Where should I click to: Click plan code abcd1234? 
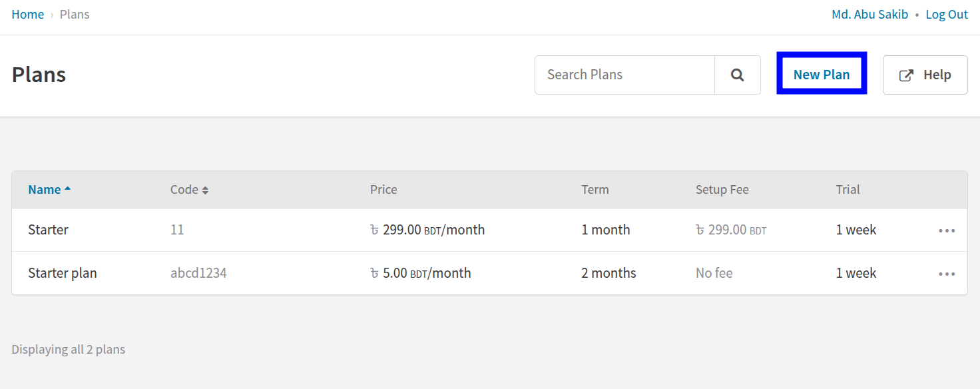[198, 273]
